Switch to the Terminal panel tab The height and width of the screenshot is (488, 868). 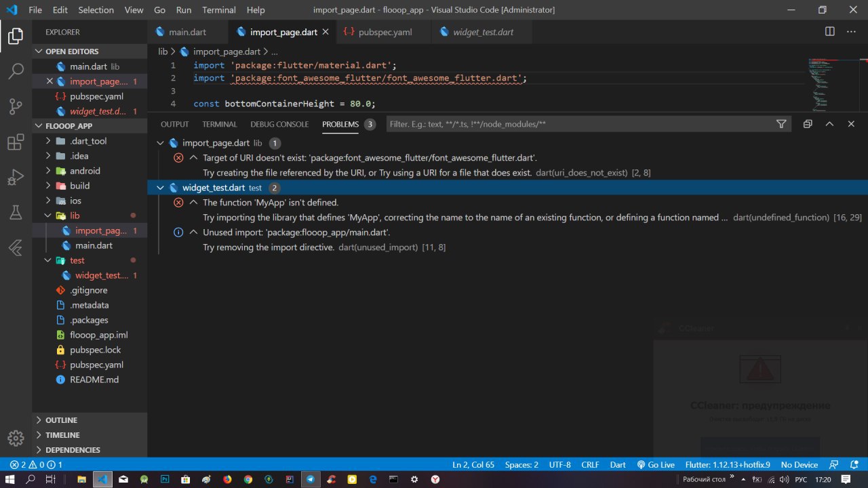(220, 125)
